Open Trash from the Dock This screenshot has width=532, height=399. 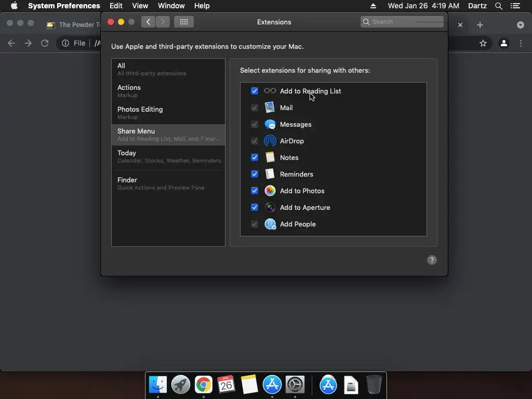[374, 385]
